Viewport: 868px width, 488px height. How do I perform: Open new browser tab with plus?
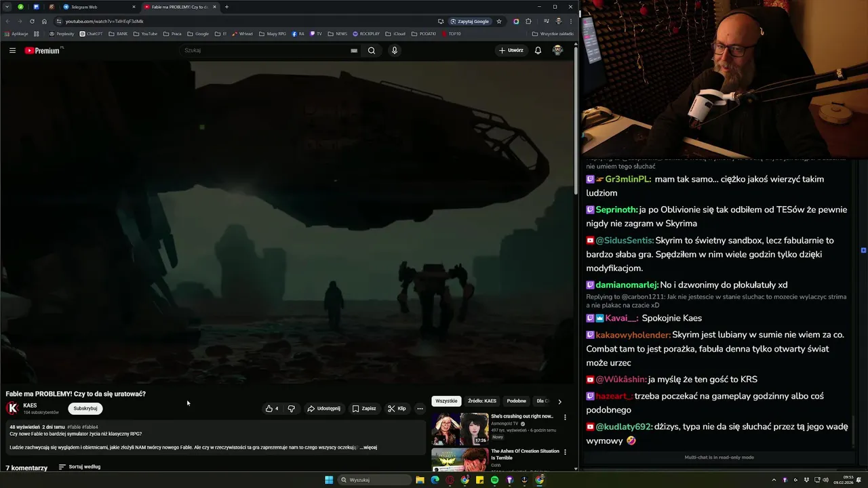[x=226, y=7]
